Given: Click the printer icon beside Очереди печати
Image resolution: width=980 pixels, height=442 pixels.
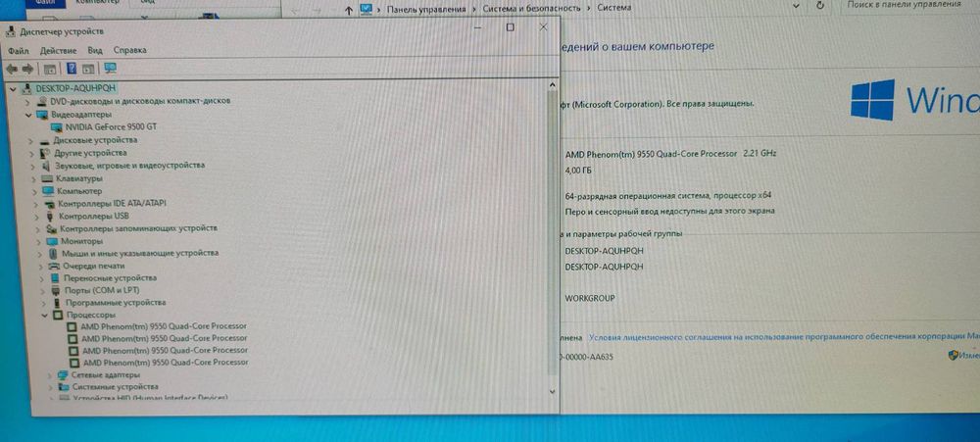Looking at the screenshot, I should click(x=55, y=266).
